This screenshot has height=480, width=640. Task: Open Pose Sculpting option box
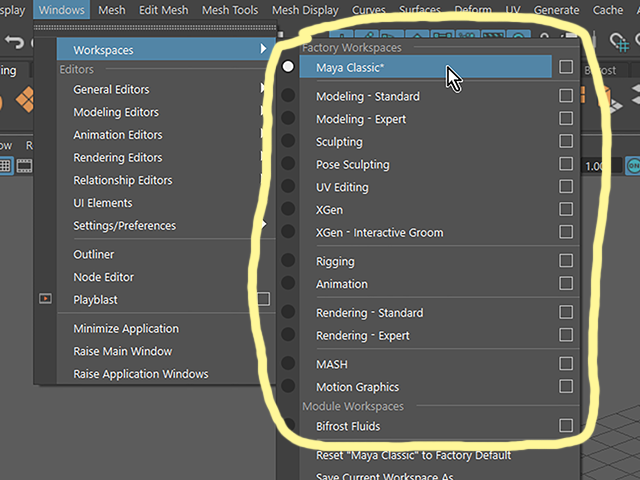point(566,164)
